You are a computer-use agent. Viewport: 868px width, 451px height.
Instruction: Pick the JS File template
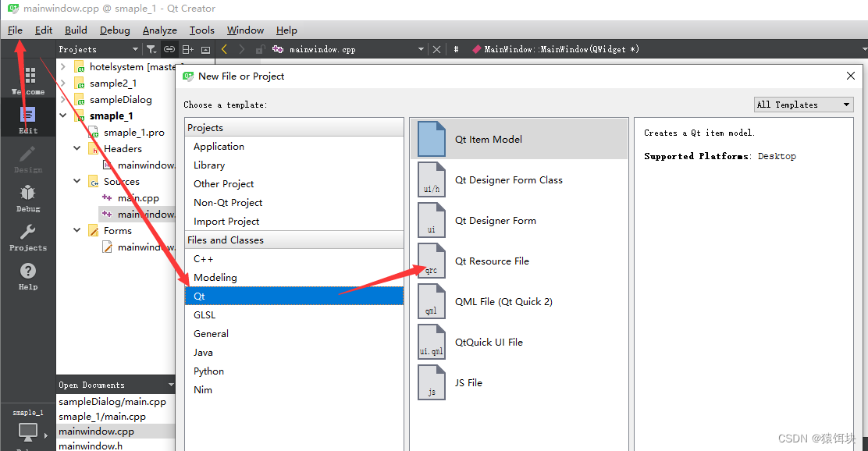click(x=519, y=382)
